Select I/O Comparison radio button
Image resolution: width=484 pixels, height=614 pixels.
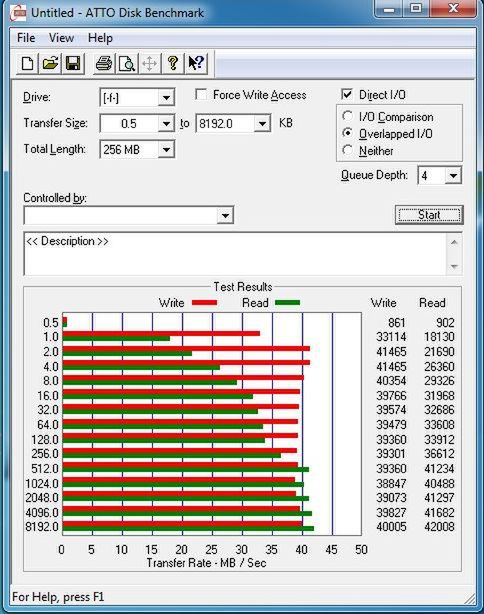pos(347,116)
